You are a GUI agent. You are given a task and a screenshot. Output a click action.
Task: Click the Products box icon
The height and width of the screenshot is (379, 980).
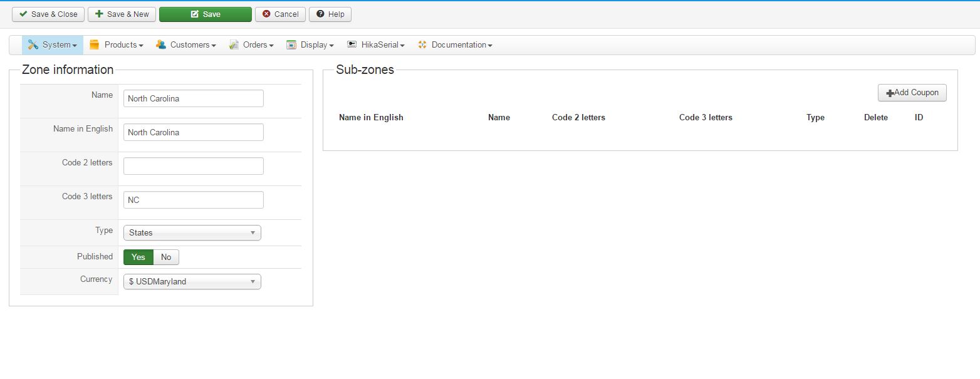coord(95,45)
